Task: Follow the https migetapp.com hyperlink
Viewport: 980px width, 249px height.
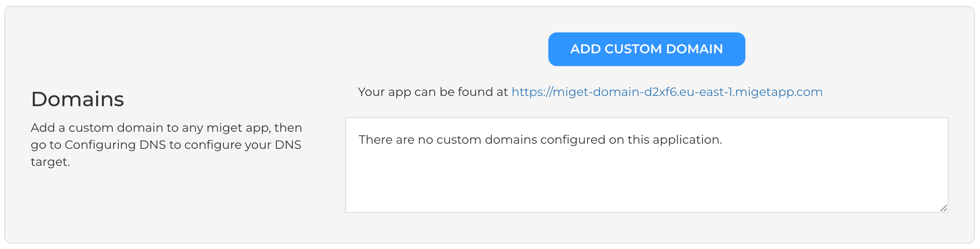Action: pos(667,92)
